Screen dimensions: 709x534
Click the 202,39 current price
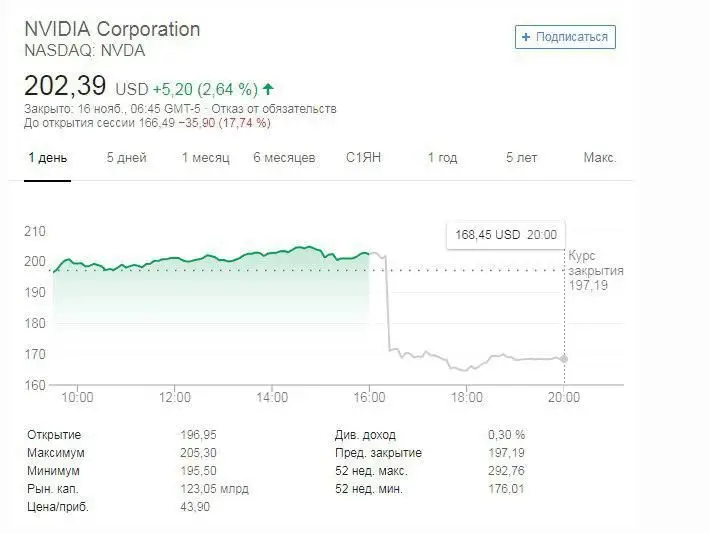(x=66, y=86)
